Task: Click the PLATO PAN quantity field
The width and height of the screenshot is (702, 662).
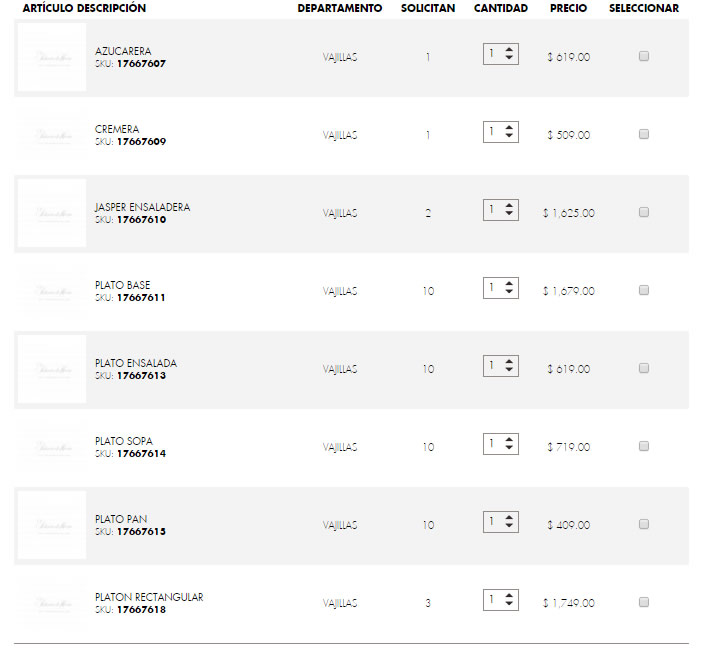Action: [x=494, y=522]
